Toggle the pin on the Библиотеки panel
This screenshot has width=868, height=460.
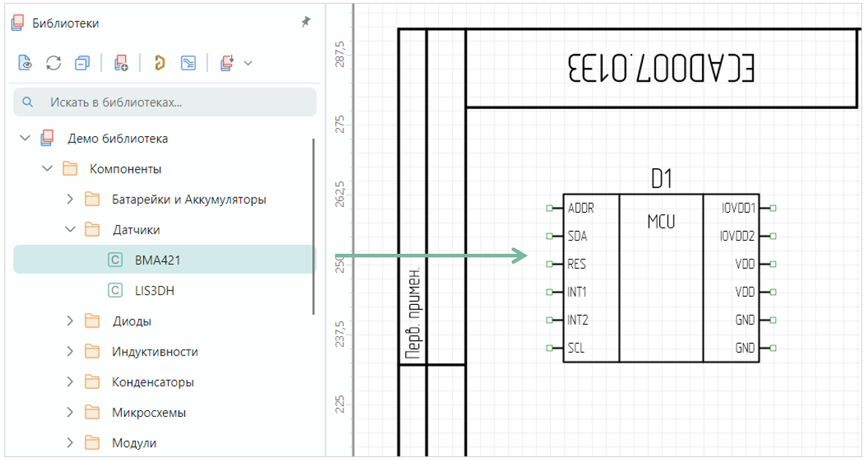point(306,23)
